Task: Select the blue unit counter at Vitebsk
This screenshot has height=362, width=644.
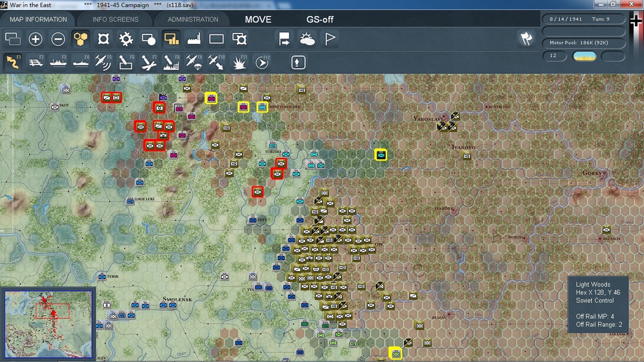Action: point(102,276)
